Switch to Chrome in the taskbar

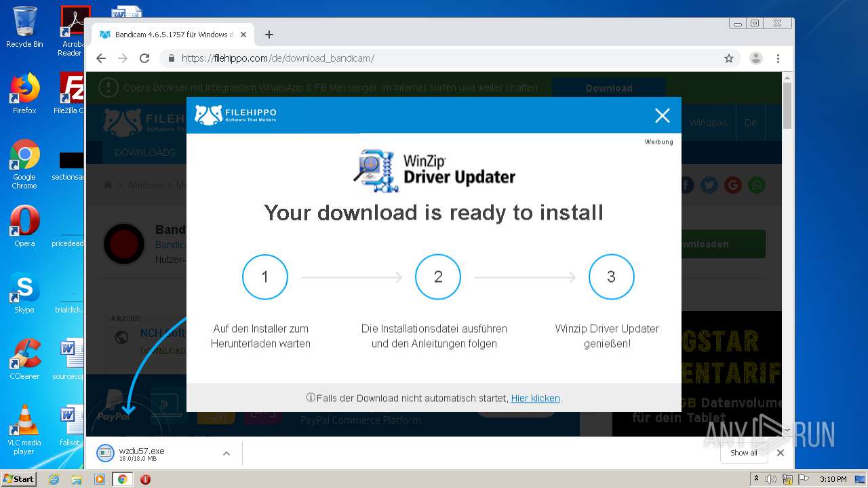[122, 479]
